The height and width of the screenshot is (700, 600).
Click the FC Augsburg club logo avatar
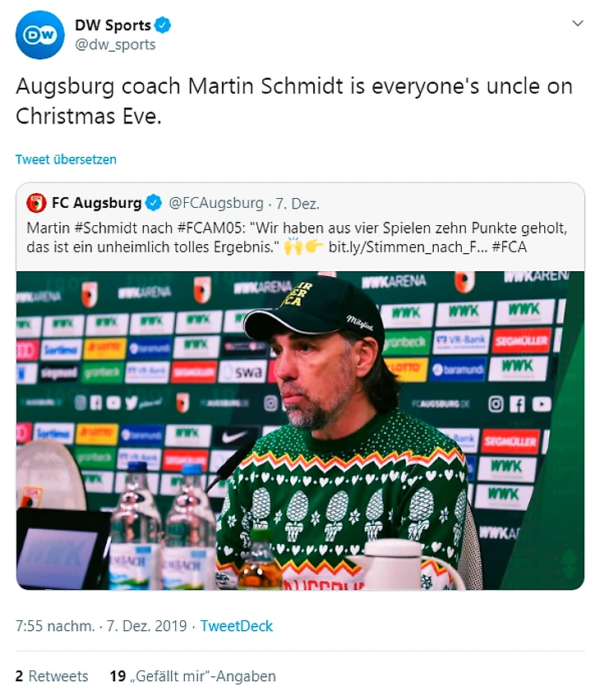(x=36, y=203)
